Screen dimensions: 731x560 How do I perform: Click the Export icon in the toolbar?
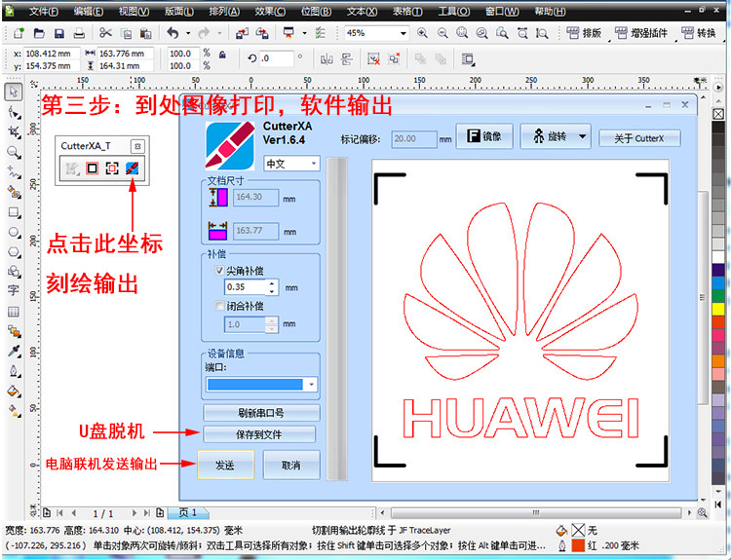(x=262, y=33)
